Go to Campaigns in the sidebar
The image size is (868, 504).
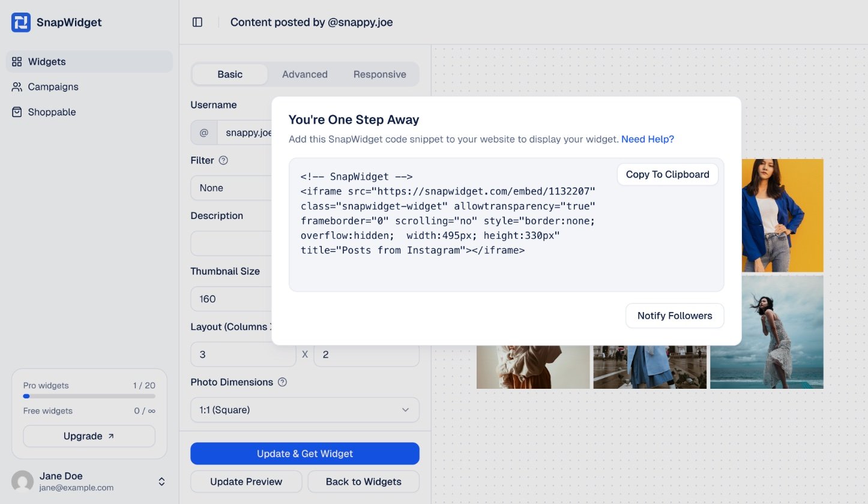point(89,87)
